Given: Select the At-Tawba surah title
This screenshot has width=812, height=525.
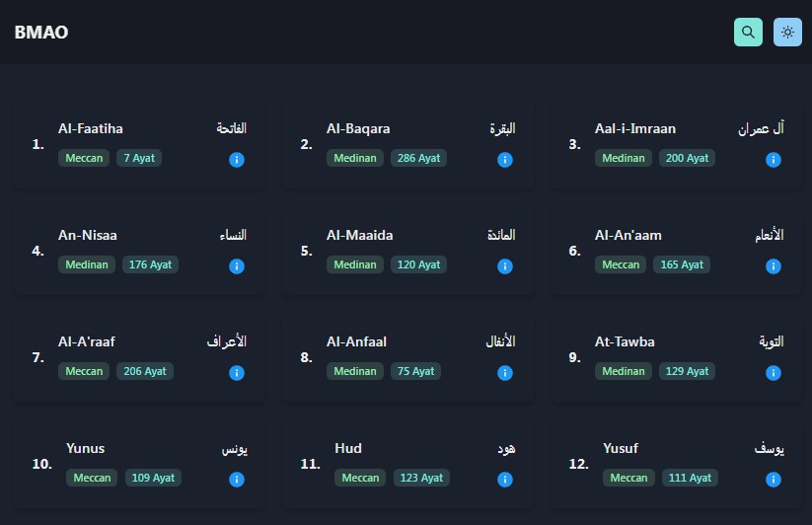Looking at the screenshot, I should pyautogui.click(x=625, y=341).
